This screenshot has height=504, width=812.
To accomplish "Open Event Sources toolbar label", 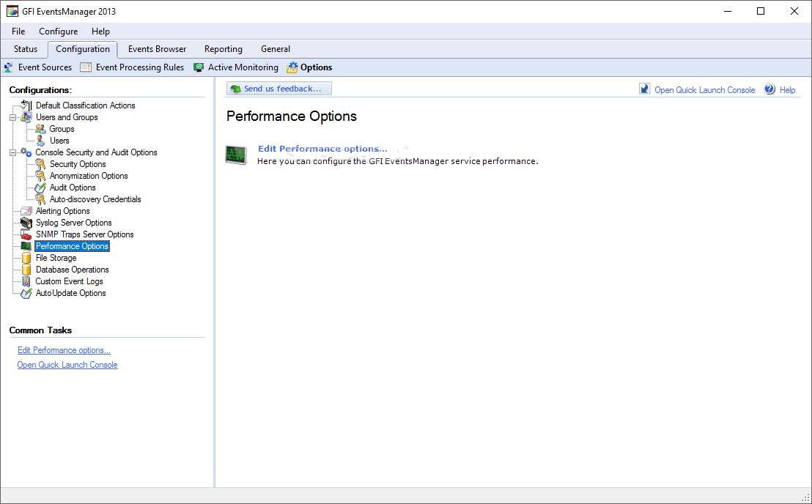I will [x=45, y=67].
